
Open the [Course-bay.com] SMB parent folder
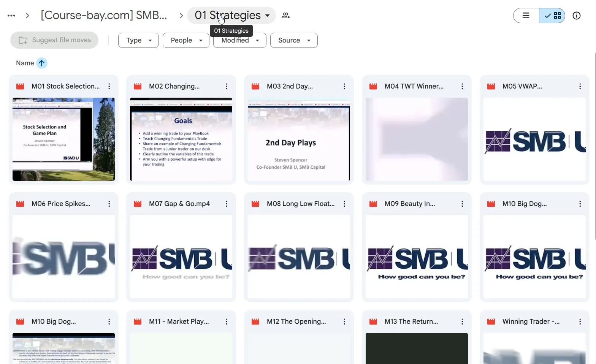coord(104,15)
